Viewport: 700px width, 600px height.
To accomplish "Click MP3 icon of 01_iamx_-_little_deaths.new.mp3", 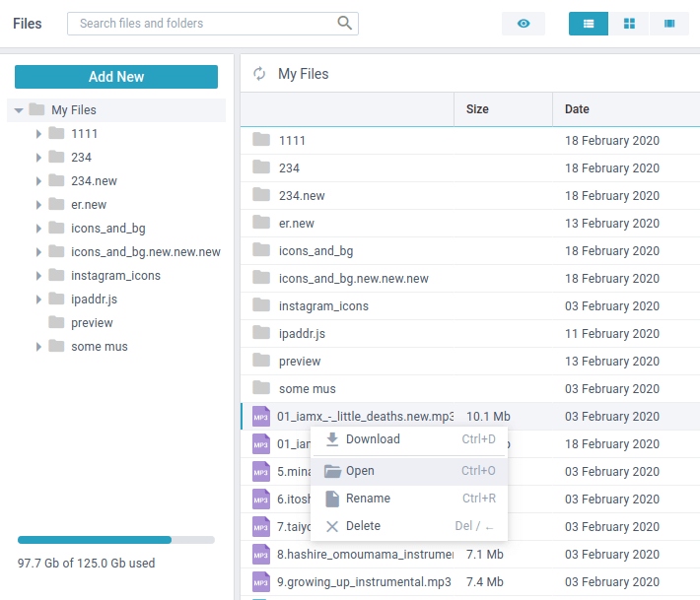I will (261, 417).
